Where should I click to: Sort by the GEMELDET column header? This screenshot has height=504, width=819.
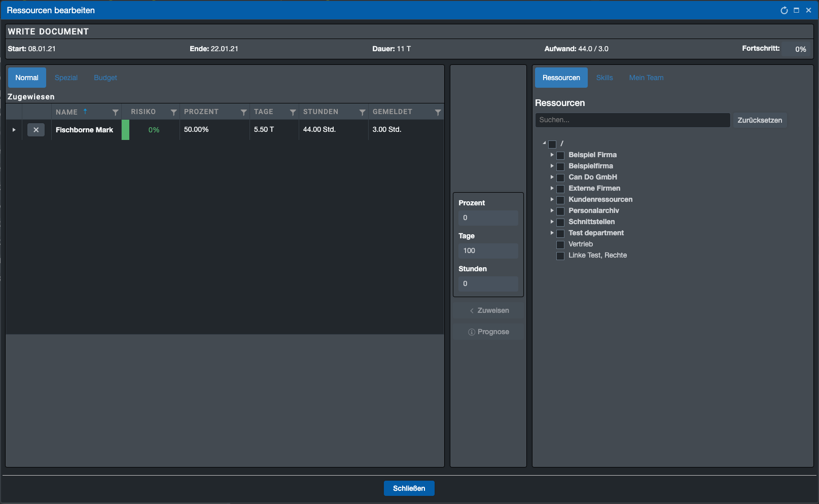point(393,112)
